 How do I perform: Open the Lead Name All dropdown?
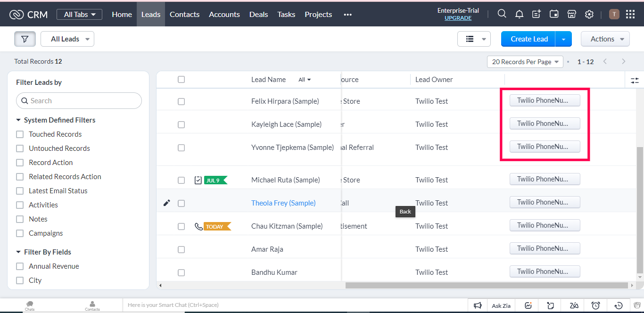pyautogui.click(x=305, y=80)
